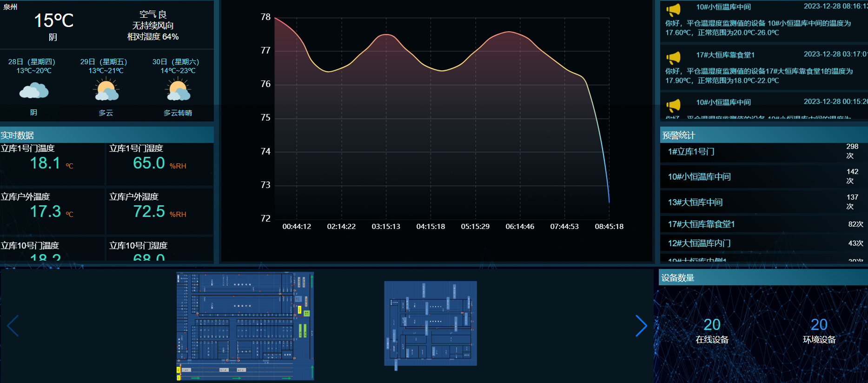Click the 30日 (星期六) forecast date
This screenshot has width=868, height=383.
click(176, 61)
